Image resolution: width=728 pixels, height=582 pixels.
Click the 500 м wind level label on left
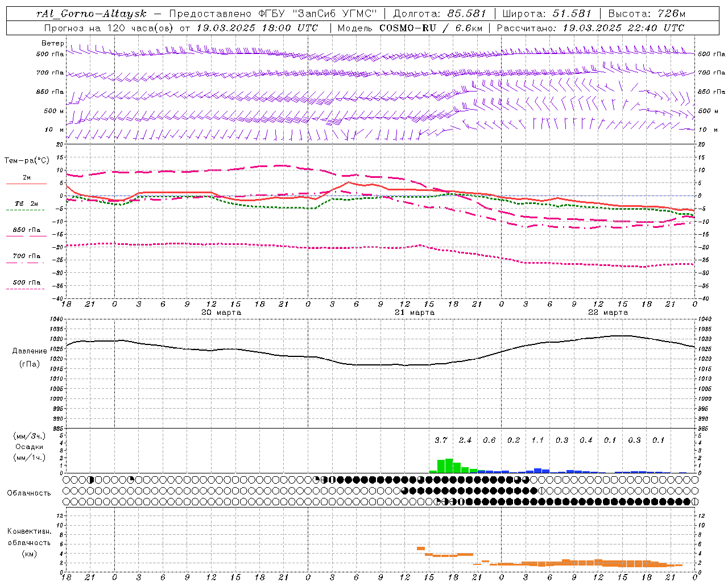coord(54,111)
